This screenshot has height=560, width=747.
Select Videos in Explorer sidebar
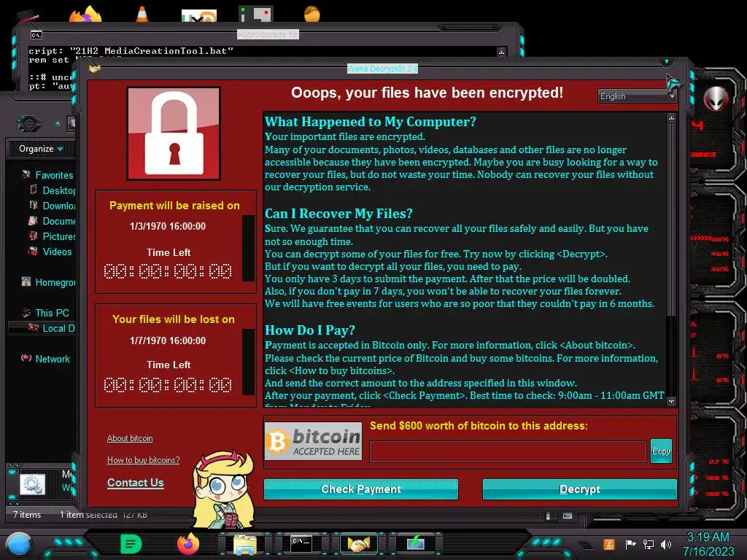[x=50, y=252]
